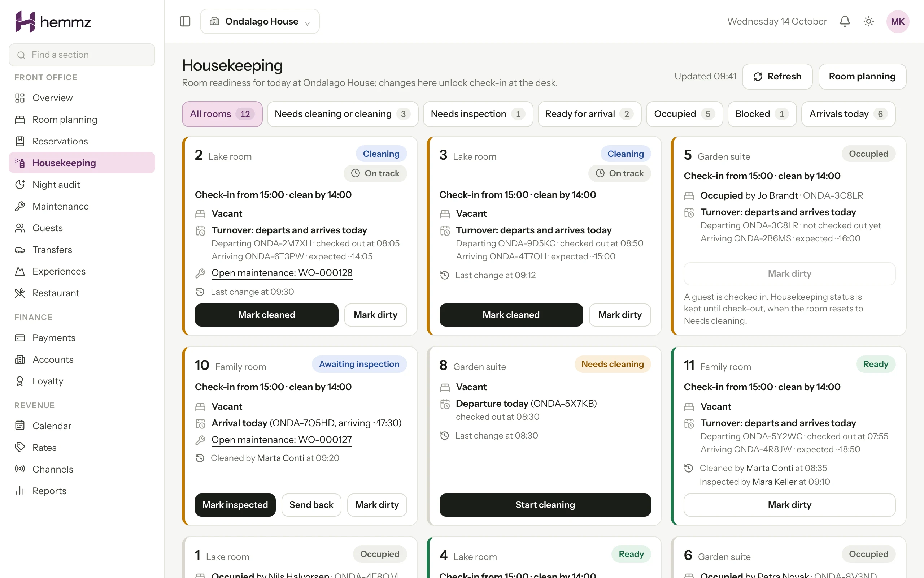Filter by Needs cleaning or cleaning

click(343, 114)
